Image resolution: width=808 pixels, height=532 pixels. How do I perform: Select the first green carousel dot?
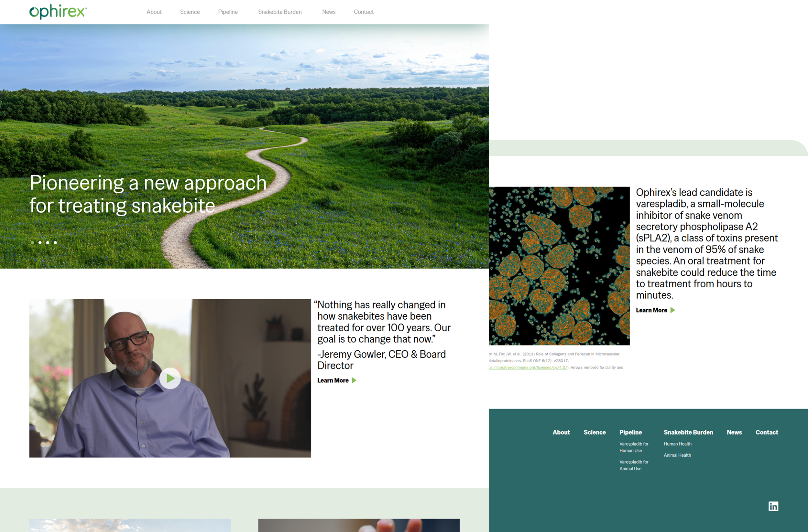point(32,243)
